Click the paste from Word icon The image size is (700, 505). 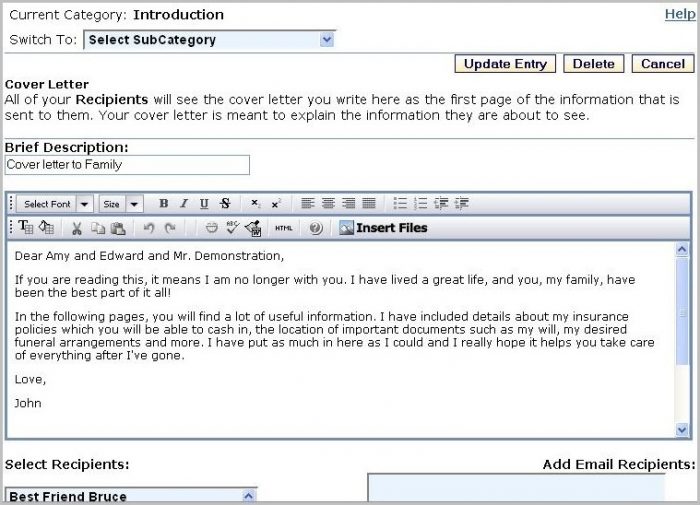[253, 228]
